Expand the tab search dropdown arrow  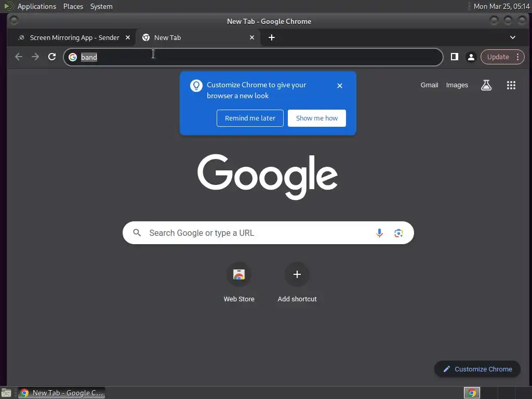[x=513, y=37]
